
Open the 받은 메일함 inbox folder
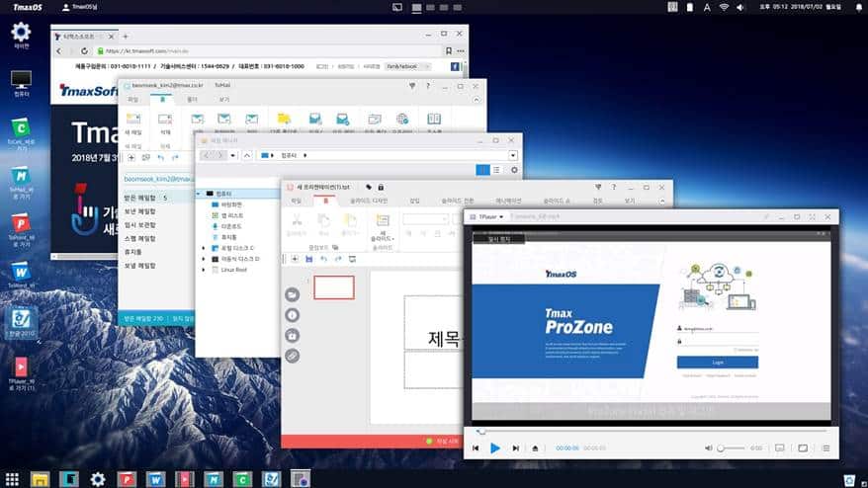pyautogui.click(x=138, y=198)
